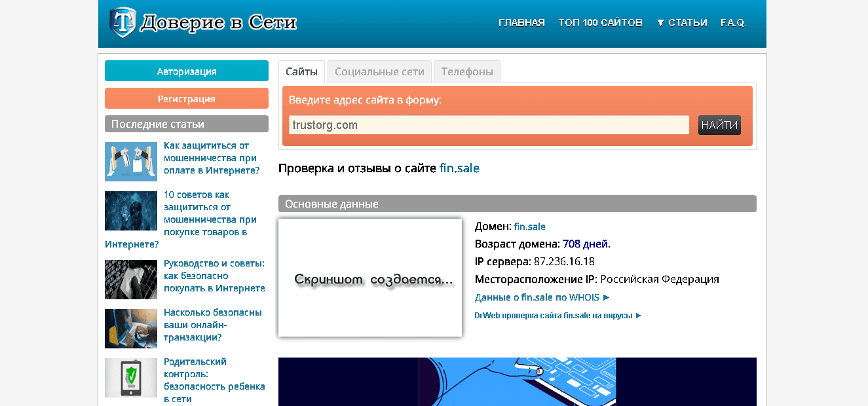
Task: Switch to the Телефоны tab
Action: click(x=466, y=70)
